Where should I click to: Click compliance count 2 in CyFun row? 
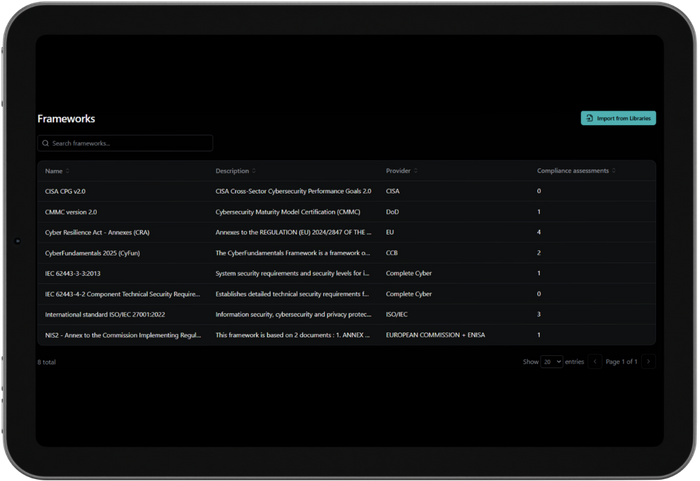pos(539,253)
